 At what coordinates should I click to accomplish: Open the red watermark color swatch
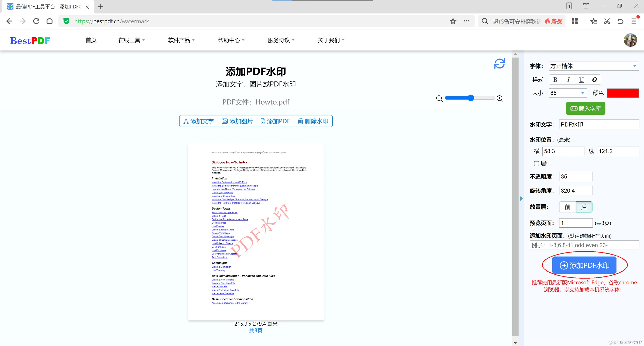pyautogui.click(x=623, y=93)
